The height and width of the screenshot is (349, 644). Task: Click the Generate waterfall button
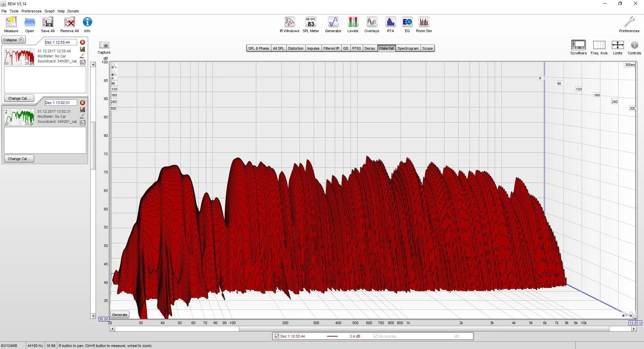coord(120,315)
